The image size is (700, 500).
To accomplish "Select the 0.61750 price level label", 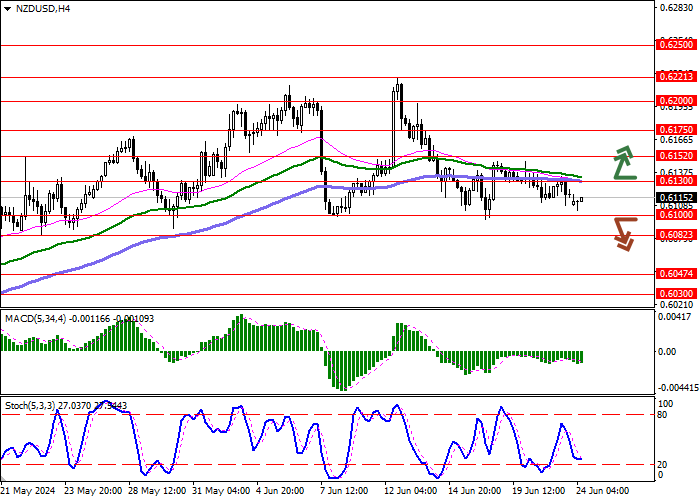I will coord(677,130).
